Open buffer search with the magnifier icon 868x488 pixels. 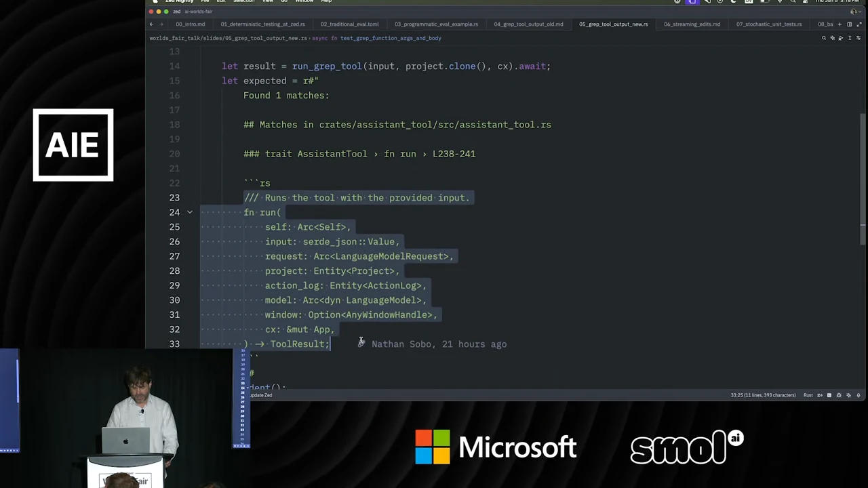coord(824,38)
